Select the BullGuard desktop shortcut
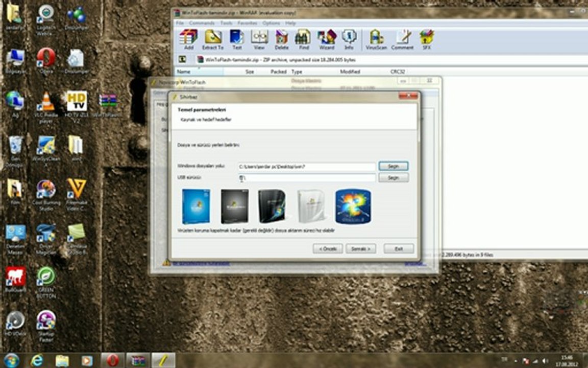This screenshot has height=368, width=588. (15, 280)
